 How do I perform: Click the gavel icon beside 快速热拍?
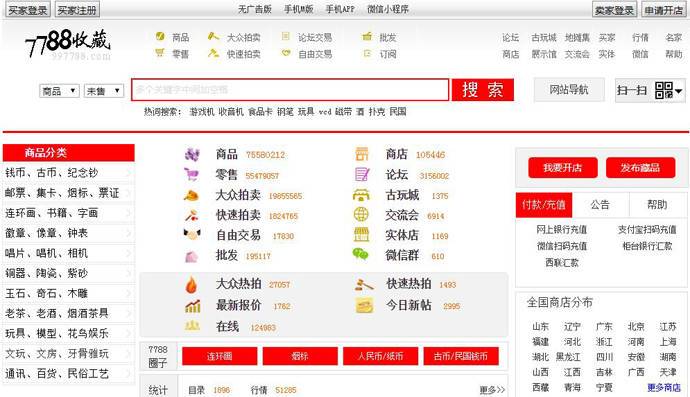[x=364, y=285]
